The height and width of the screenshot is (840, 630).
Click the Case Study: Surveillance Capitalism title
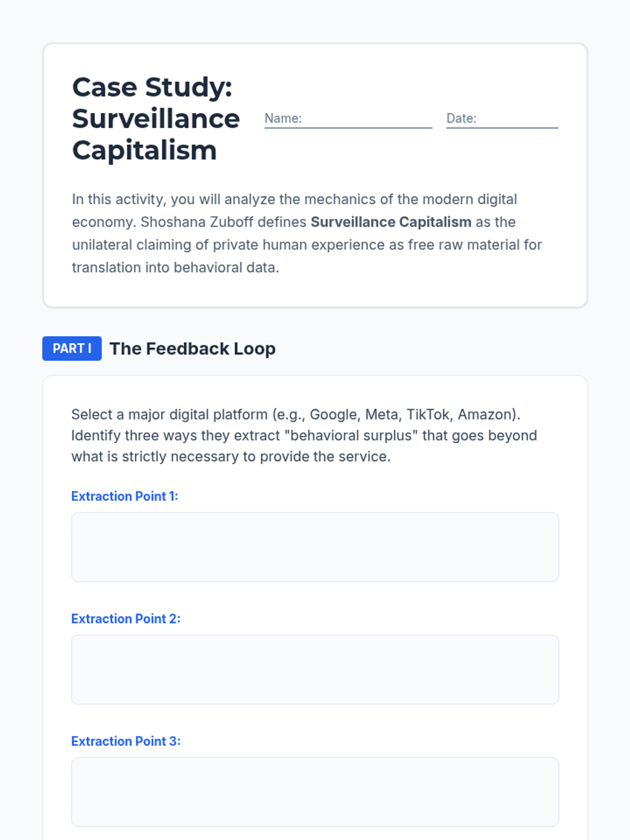(156, 119)
